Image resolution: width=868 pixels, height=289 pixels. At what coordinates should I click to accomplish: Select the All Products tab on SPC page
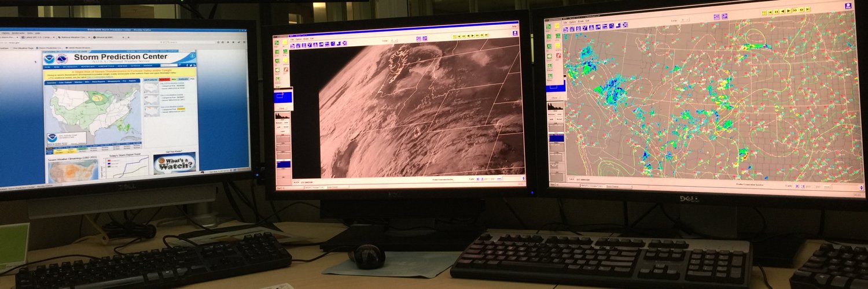click(151, 79)
